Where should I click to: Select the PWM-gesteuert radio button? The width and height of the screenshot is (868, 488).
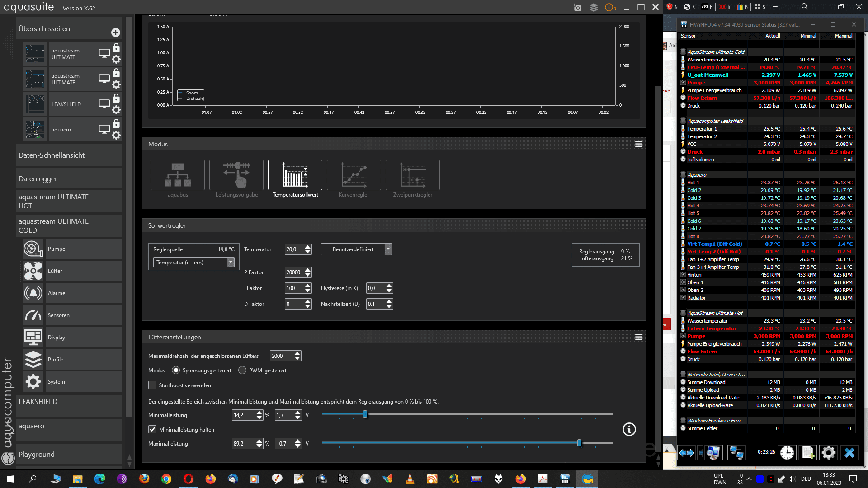tap(242, 371)
